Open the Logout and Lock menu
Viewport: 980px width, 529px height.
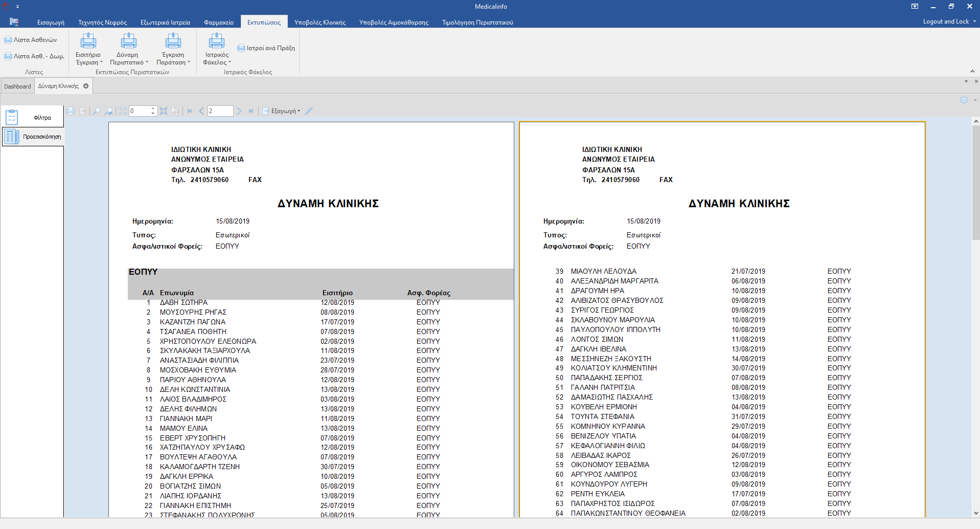click(x=949, y=21)
